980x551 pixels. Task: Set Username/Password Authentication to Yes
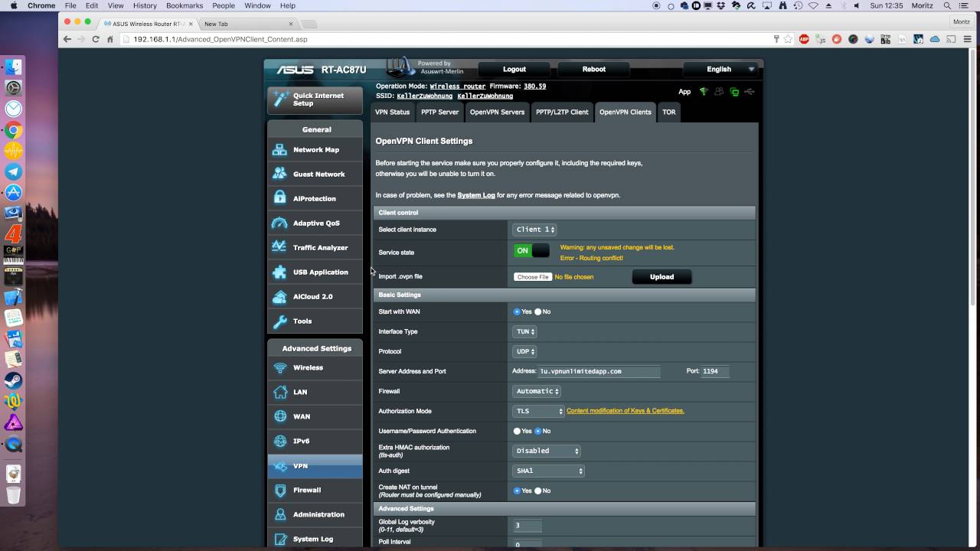pyautogui.click(x=517, y=431)
